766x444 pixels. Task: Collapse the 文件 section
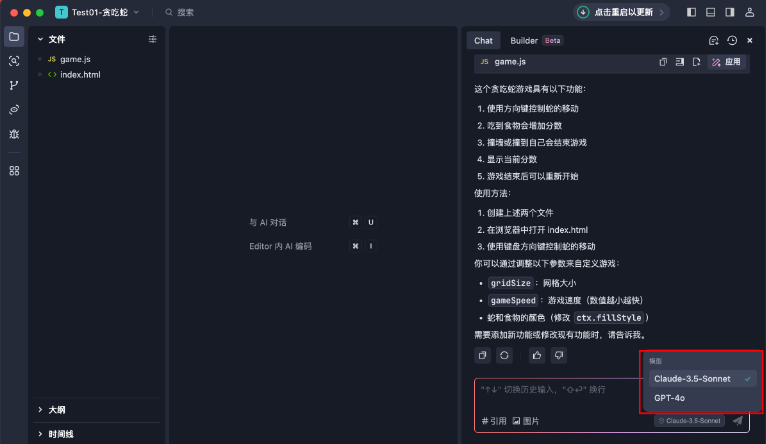40,39
